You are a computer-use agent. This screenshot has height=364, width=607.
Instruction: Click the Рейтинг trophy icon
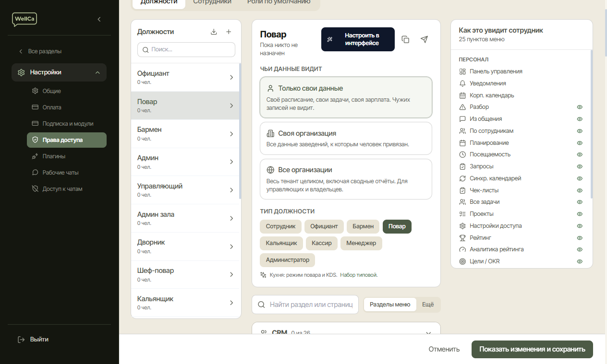coord(462,238)
